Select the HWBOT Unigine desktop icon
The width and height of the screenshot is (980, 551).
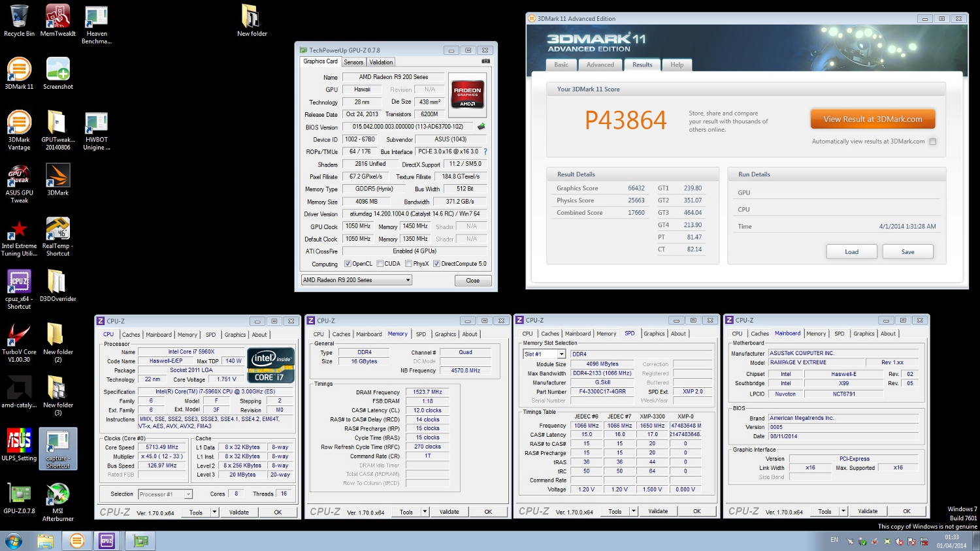pyautogui.click(x=97, y=130)
